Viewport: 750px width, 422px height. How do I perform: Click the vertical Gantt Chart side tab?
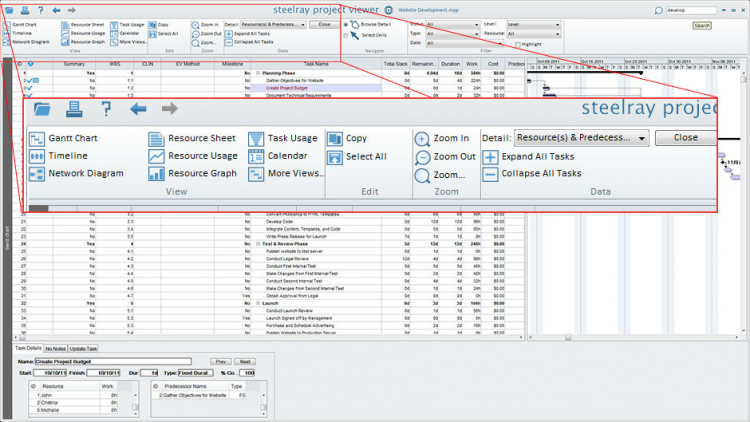tap(7, 238)
